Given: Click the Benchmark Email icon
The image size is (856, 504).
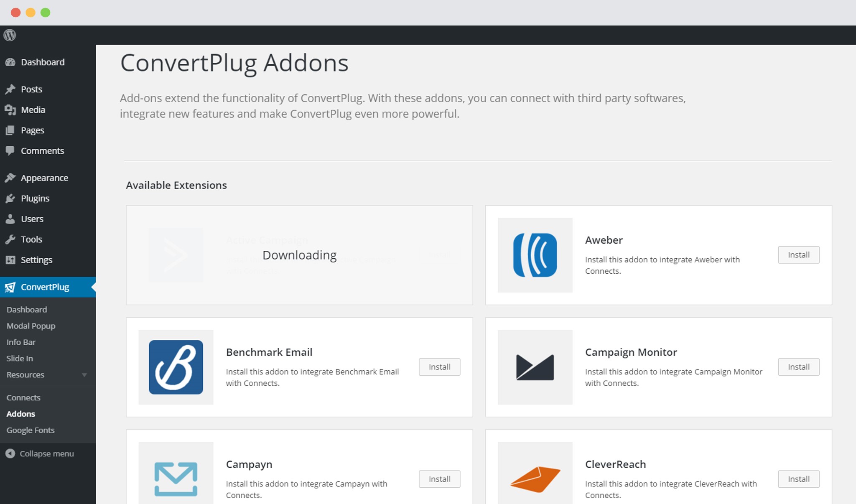Looking at the screenshot, I should pyautogui.click(x=176, y=367).
